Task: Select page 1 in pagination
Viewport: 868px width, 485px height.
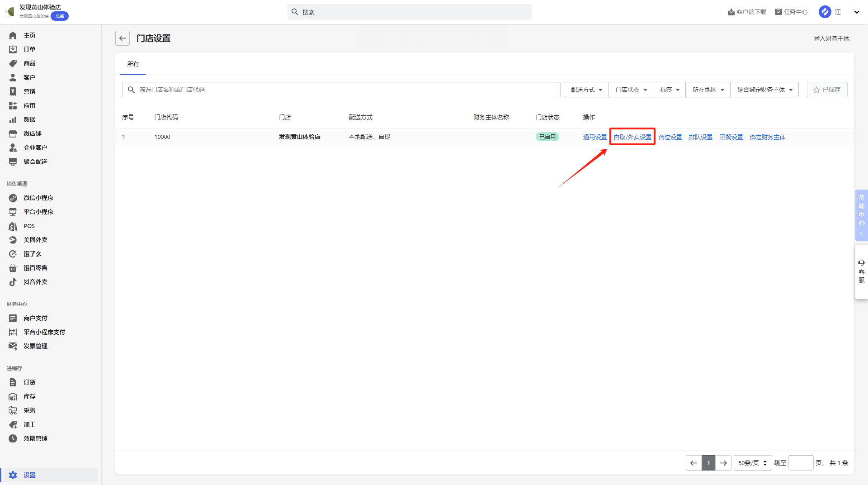Action: click(708, 463)
